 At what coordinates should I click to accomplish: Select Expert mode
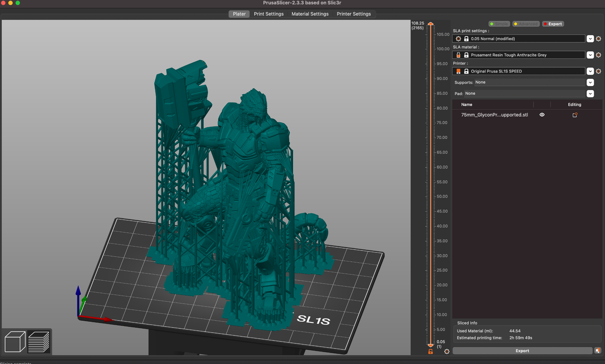pos(553,24)
